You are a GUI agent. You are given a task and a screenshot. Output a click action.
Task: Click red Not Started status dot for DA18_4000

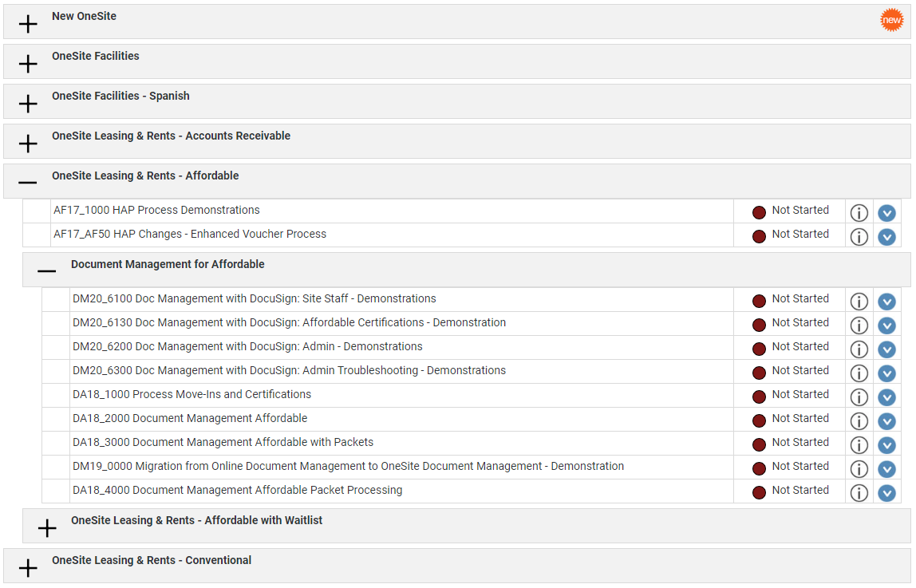click(x=759, y=493)
